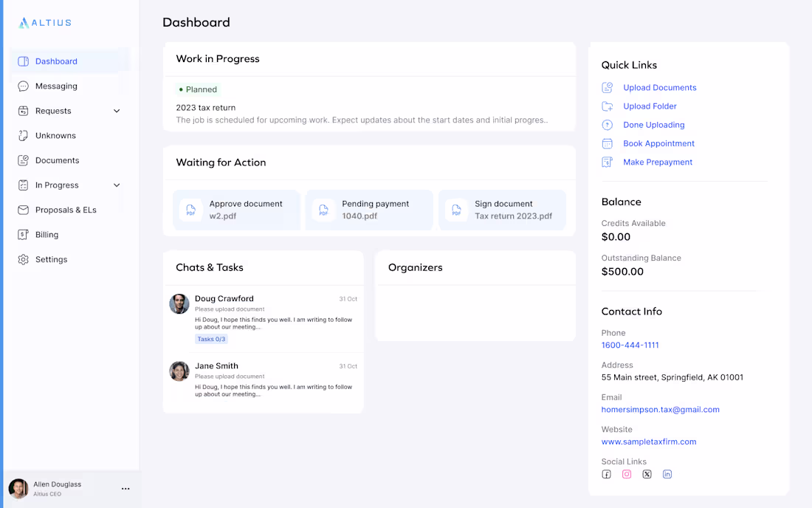The image size is (812, 508).
Task: Open the options menu beside Allen Douglass
Action: pyautogui.click(x=125, y=489)
